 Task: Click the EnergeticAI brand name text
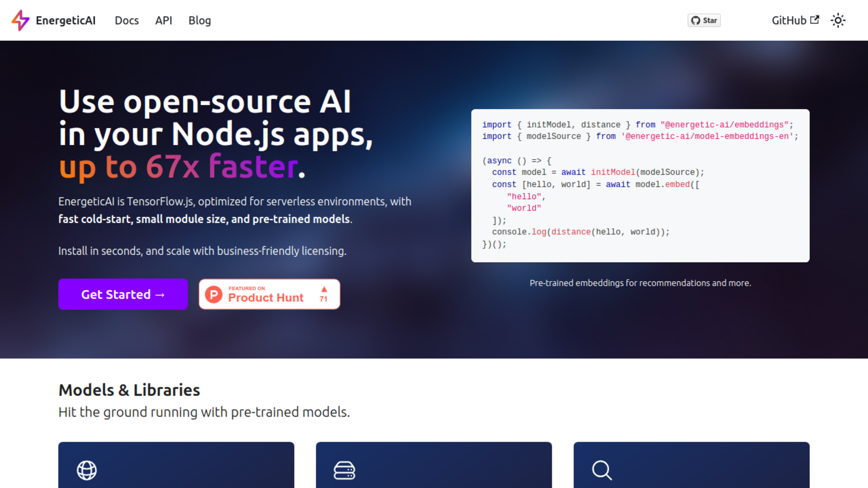click(66, 21)
